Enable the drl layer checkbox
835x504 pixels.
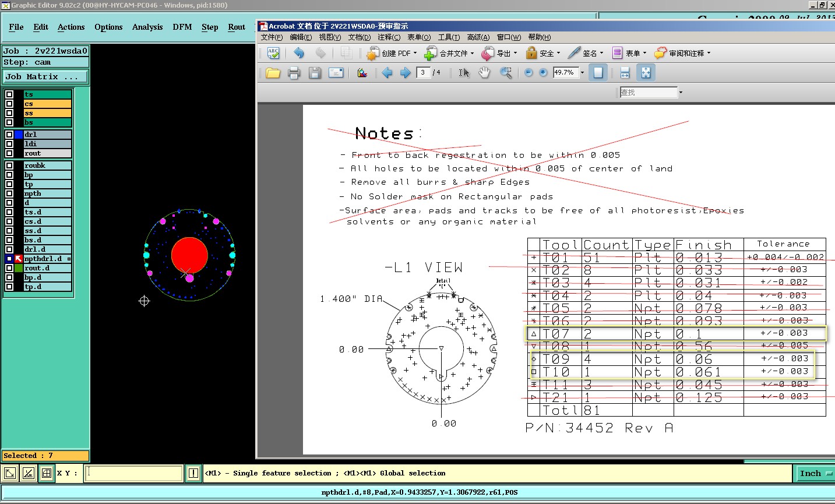pos(9,135)
